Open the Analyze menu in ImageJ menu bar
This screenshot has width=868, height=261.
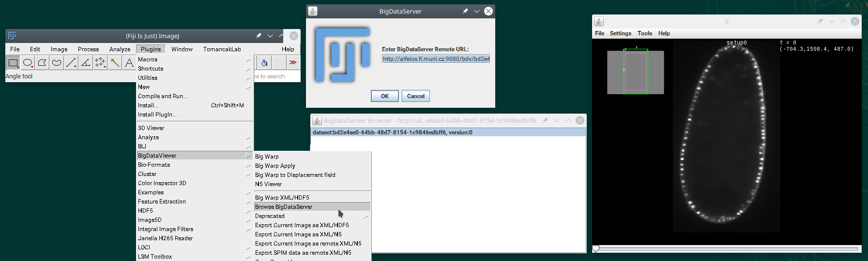120,49
